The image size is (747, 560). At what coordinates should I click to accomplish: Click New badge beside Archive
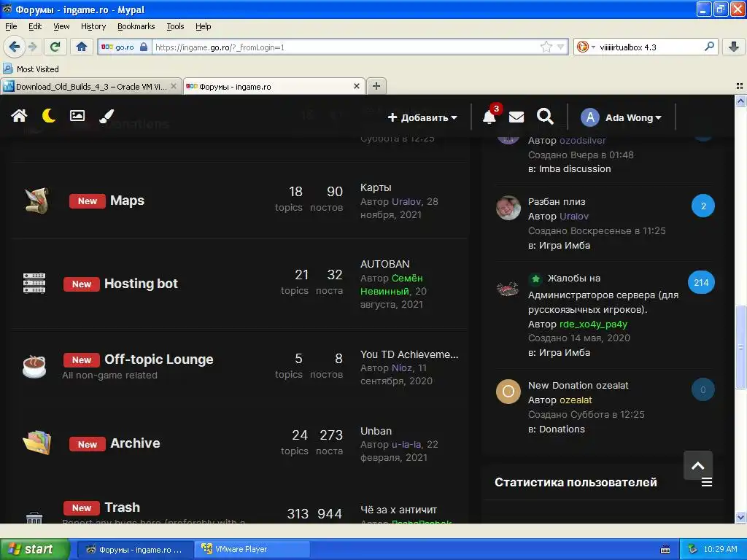[x=88, y=444]
